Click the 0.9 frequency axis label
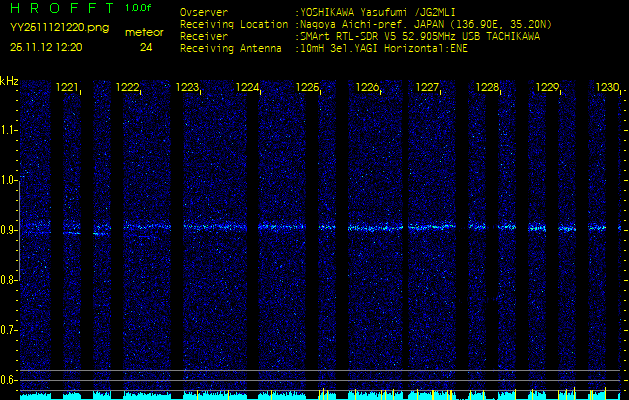The image size is (629, 400). (9, 231)
